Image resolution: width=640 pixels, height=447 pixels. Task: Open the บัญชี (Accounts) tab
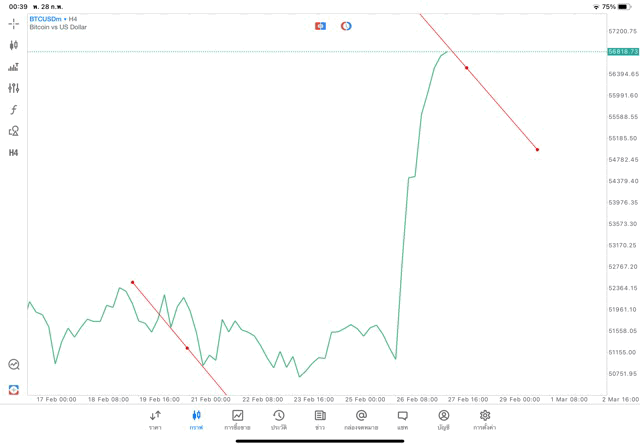(443, 419)
